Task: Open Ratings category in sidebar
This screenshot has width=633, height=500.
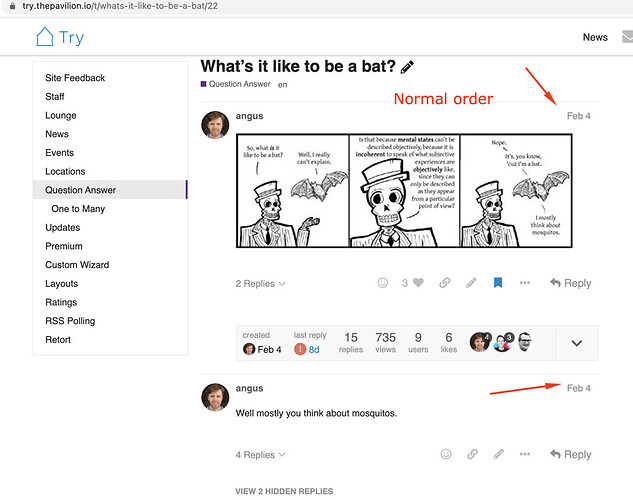Action: pos(61,302)
